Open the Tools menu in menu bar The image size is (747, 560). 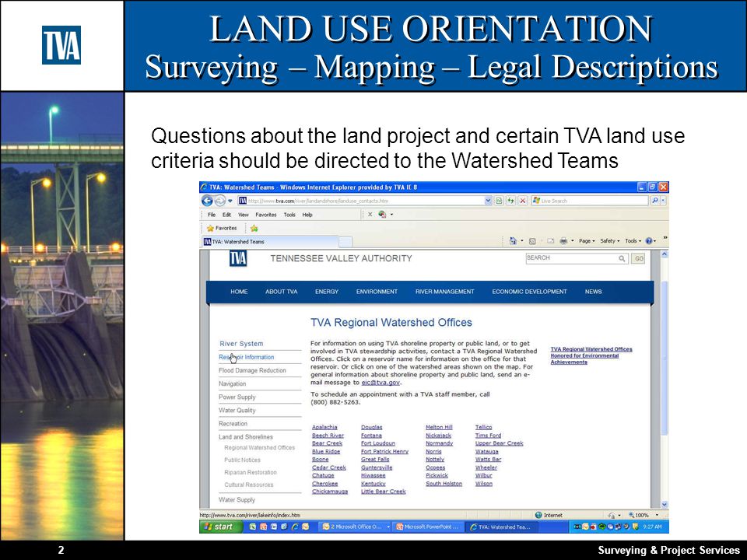[289, 215]
